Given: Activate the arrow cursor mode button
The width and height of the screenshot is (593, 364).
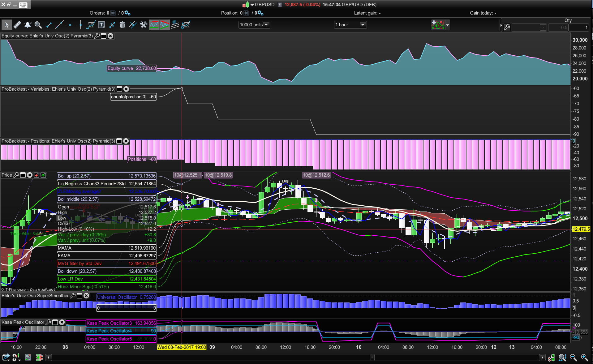Looking at the screenshot, I should tap(6, 25).
